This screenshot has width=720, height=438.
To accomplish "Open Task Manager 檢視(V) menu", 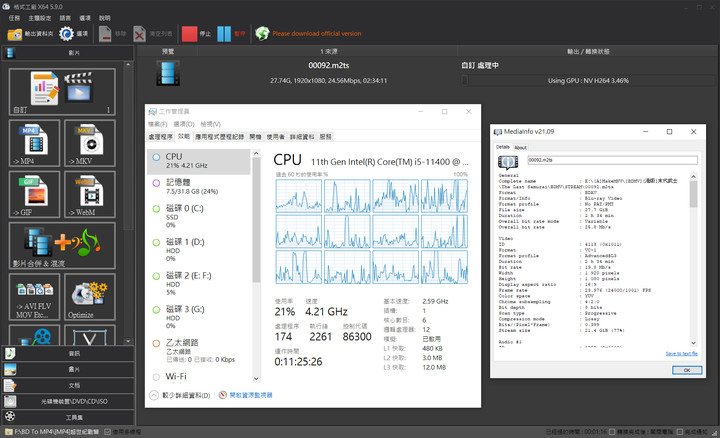I will coord(210,124).
